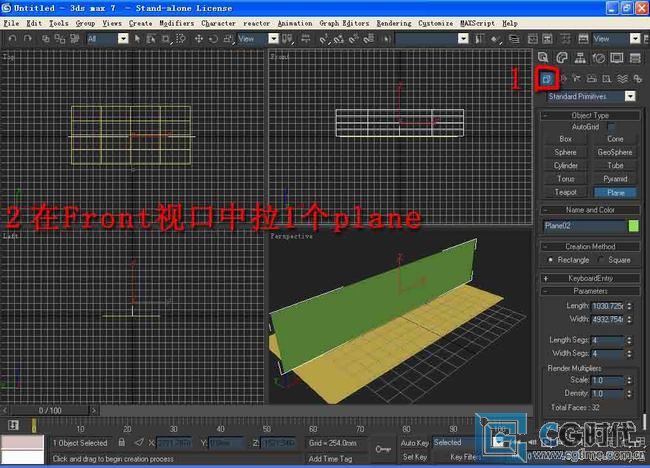650x468 pixels.
Task: Select the Square creation method radio
Action: pyautogui.click(x=601, y=260)
